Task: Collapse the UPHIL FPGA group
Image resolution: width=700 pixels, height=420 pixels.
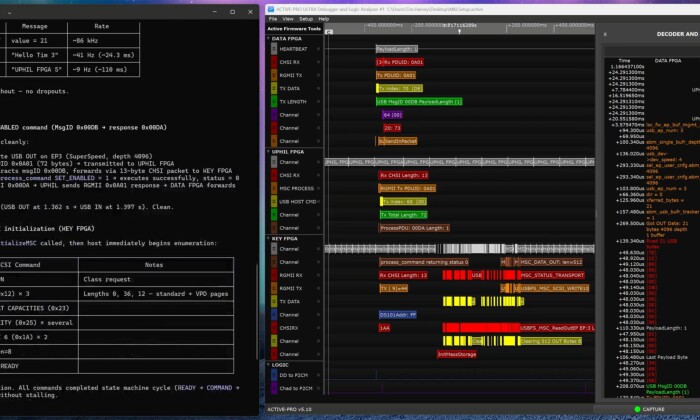Action: pos(268,152)
